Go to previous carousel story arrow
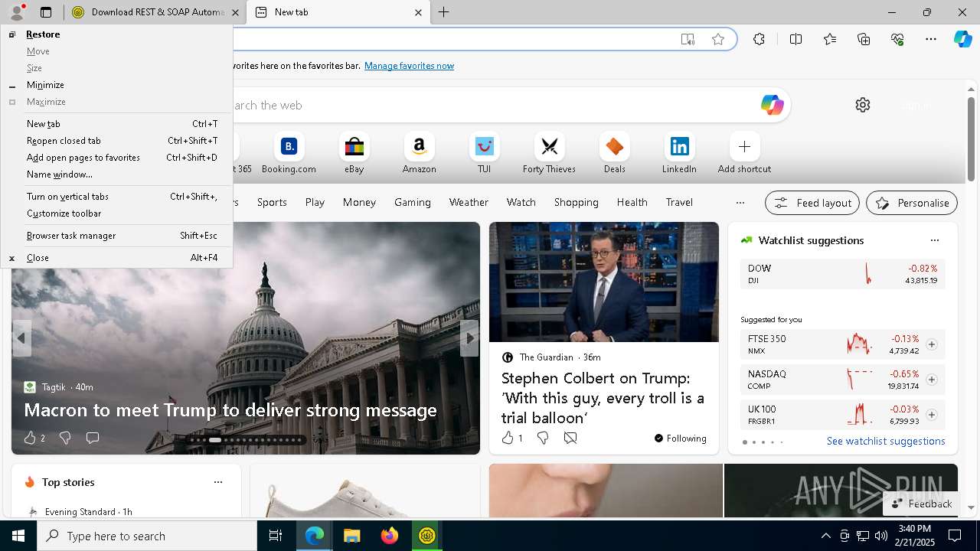This screenshot has width=980, height=551. 21,337
